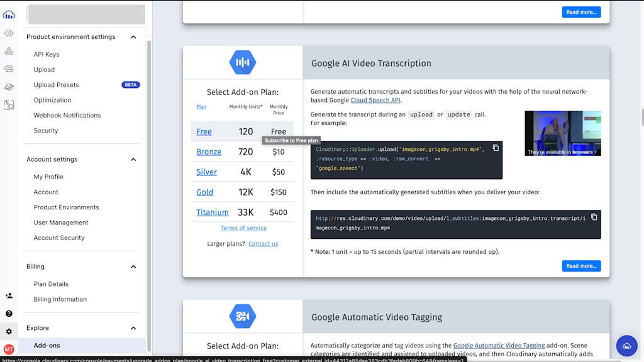Viewport: 644px width, 362px height.
Task: Click the invite user icon
Action: 9,295
